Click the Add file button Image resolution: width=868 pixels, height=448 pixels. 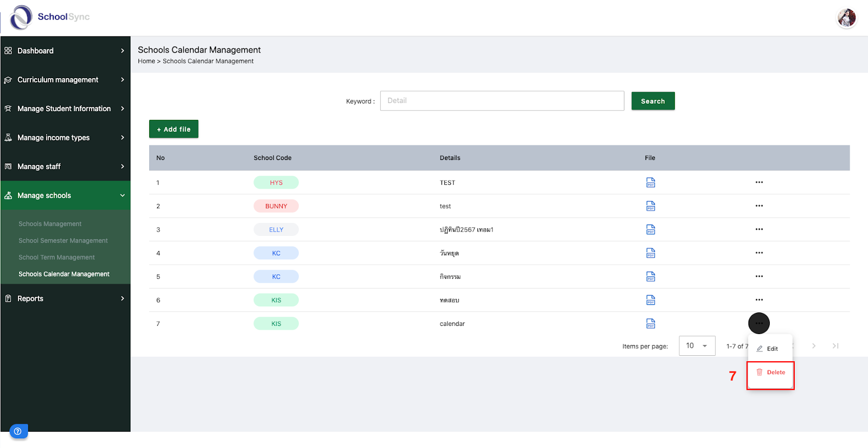pyautogui.click(x=174, y=129)
